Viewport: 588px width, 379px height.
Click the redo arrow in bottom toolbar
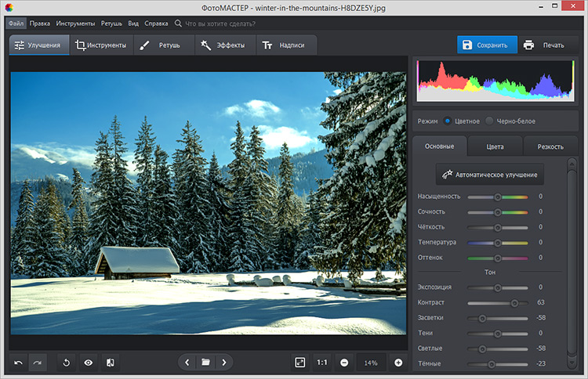[38, 363]
